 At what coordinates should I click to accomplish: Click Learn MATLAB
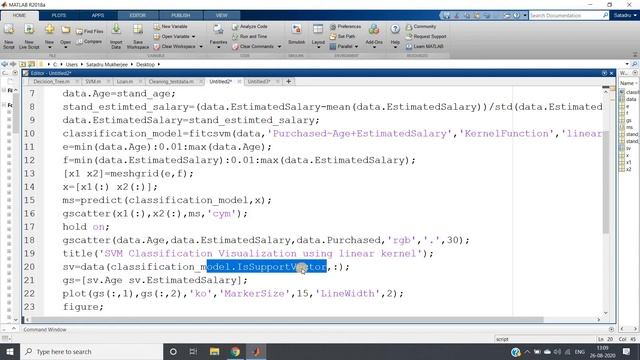tap(424, 47)
